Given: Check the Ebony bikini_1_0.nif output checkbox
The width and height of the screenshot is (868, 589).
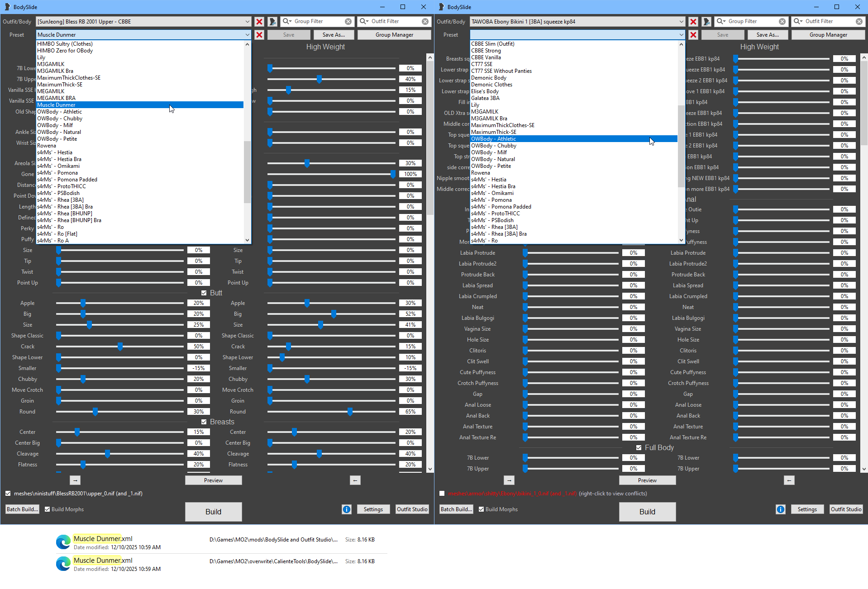Looking at the screenshot, I should pyautogui.click(x=442, y=494).
